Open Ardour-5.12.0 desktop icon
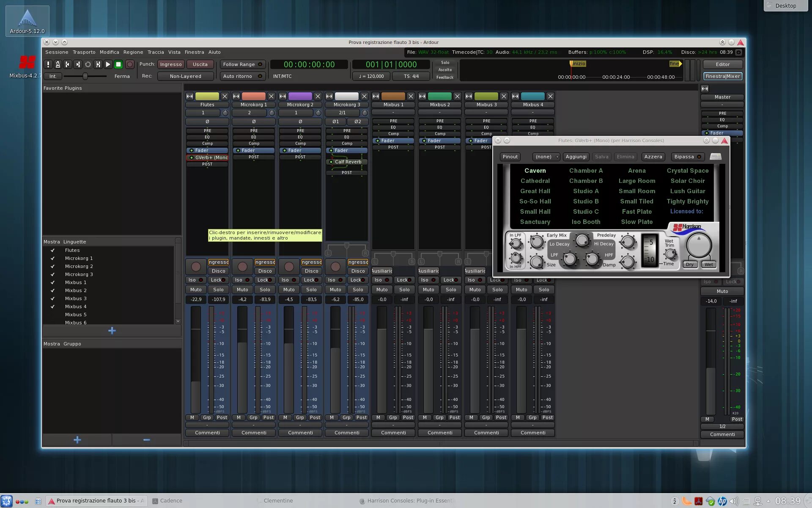The height and width of the screenshot is (508, 812). [x=27, y=21]
